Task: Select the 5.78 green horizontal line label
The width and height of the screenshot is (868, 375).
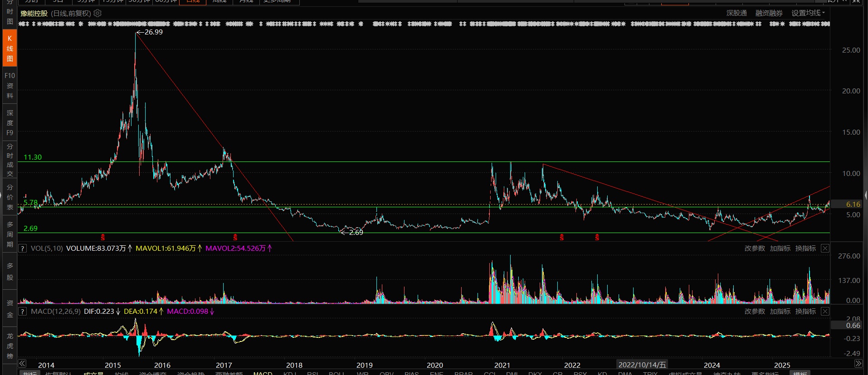Action: [30, 202]
